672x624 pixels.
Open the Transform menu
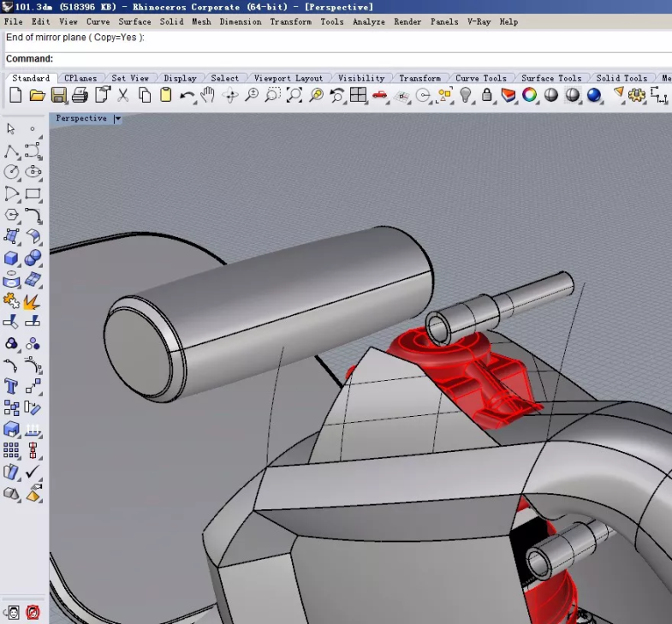click(290, 21)
